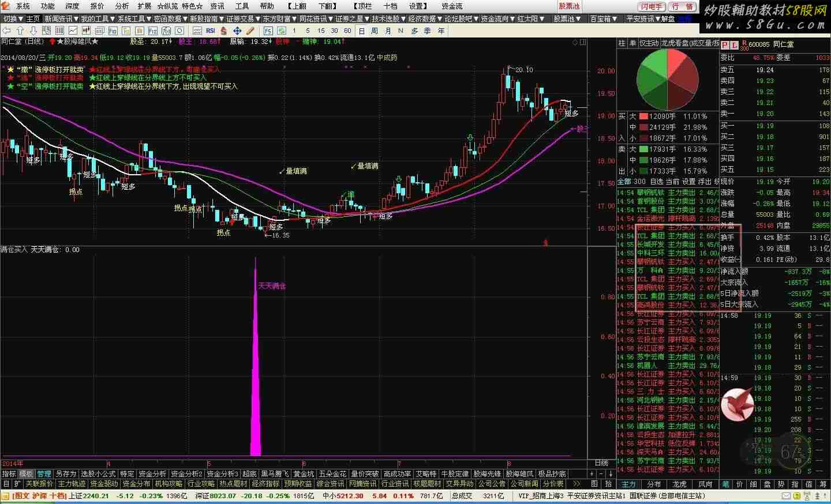Click the 股票池 button in title bar
This screenshot has height=504, width=831.
pyautogui.click(x=569, y=6)
